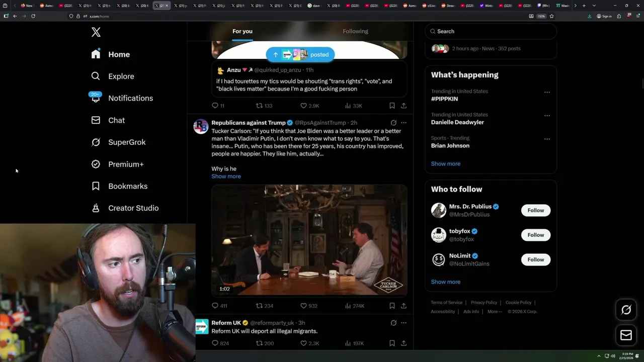644x362 pixels.
Task: View Reform UK post 197K views
Action: tap(354, 343)
